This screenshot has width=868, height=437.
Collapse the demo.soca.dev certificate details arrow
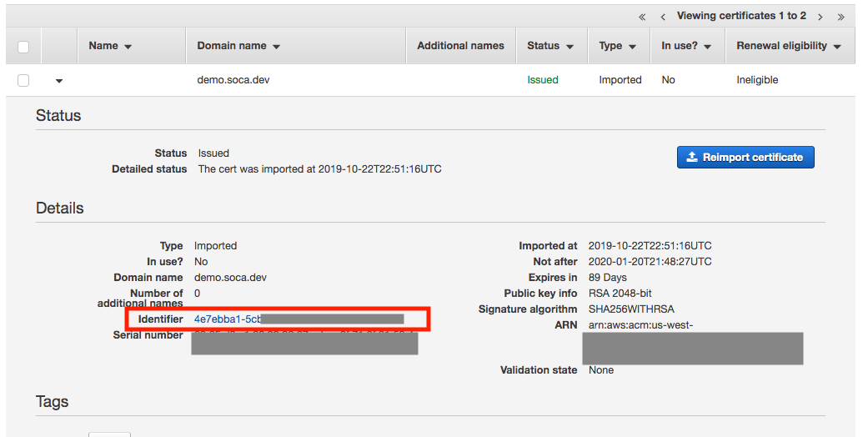pos(59,81)
